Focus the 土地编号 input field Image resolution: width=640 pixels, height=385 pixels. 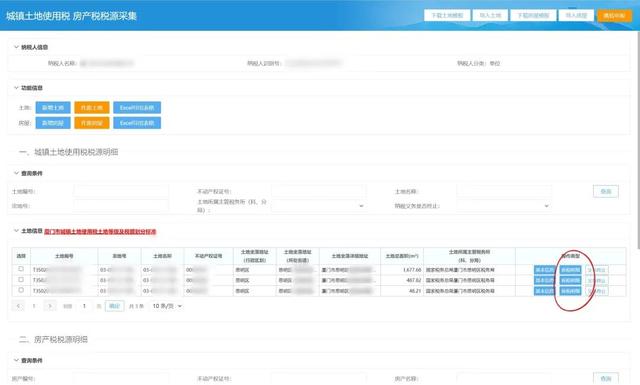121,191
